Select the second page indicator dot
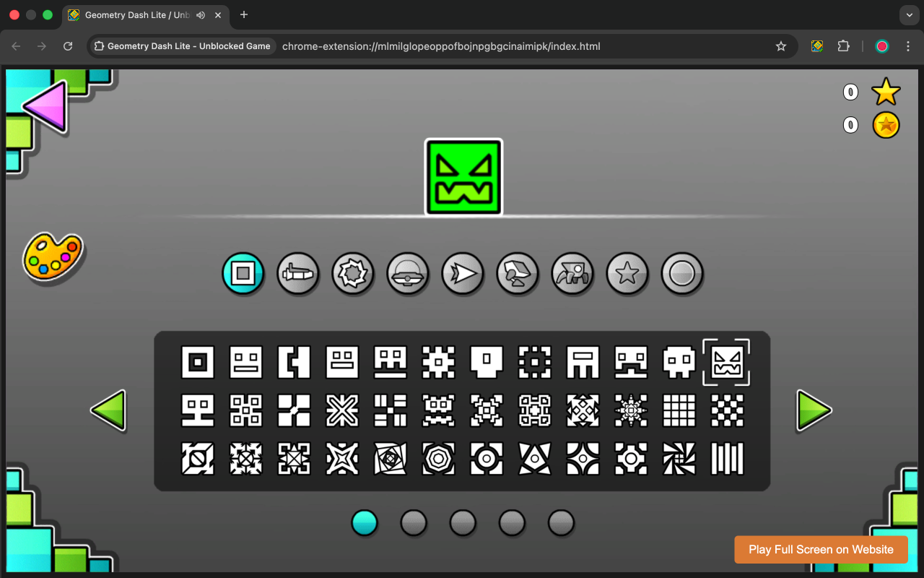The image size is (924, 578). 414,522
